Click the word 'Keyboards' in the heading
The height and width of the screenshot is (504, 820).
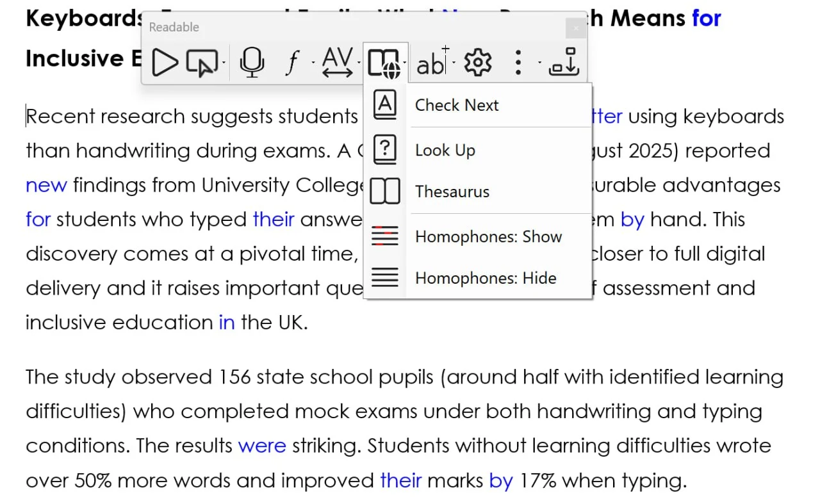[x=85, y=19]
